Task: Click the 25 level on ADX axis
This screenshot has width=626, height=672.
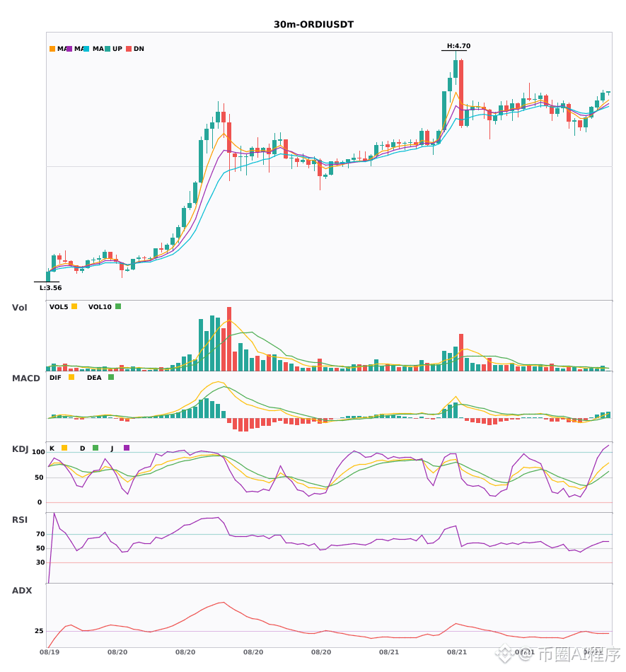Action: [x=39, y=631]
